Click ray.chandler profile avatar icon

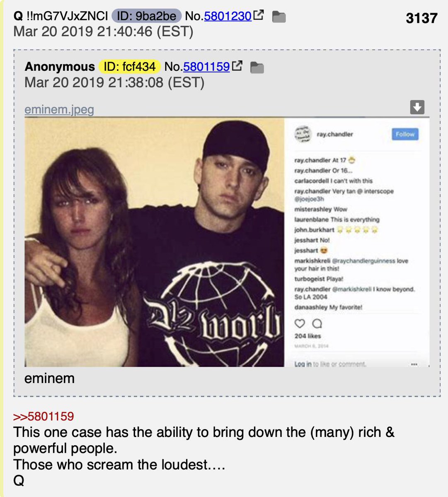pos(303,134)
